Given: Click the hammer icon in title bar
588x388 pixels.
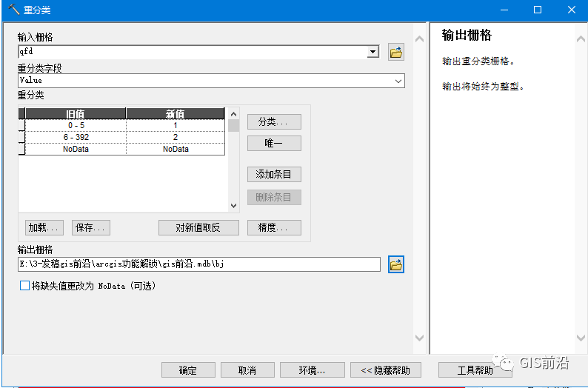Looking at the screenshot, I should coord(13,10).
